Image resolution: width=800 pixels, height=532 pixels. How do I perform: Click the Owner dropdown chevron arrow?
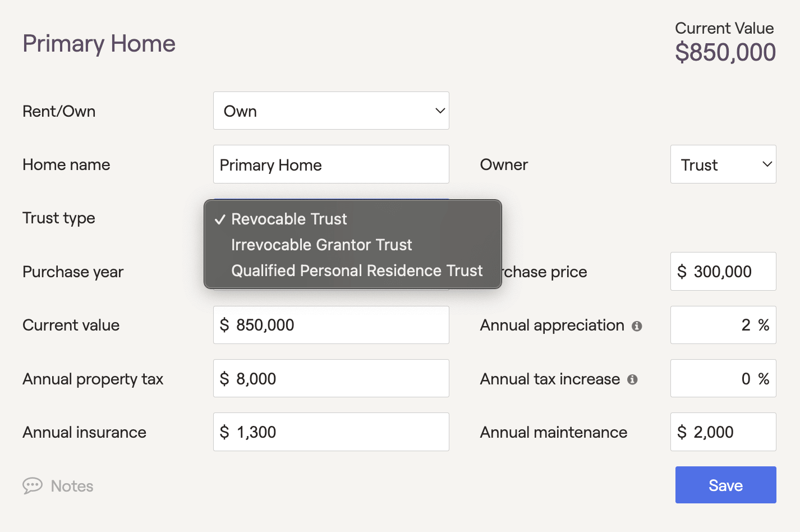click(x=767, y=164)
